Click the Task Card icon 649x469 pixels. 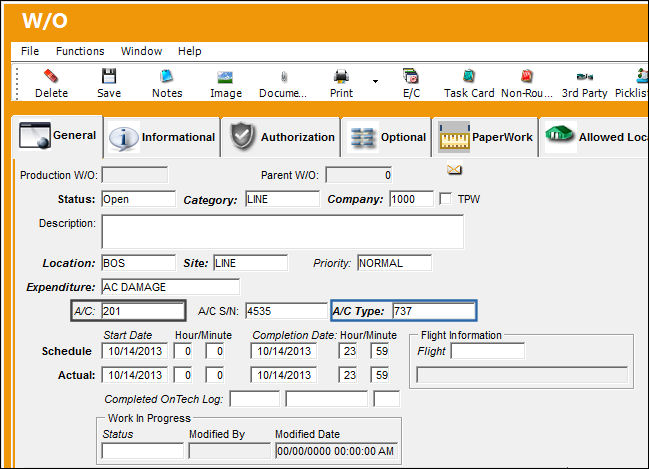[x=469, y=76]
